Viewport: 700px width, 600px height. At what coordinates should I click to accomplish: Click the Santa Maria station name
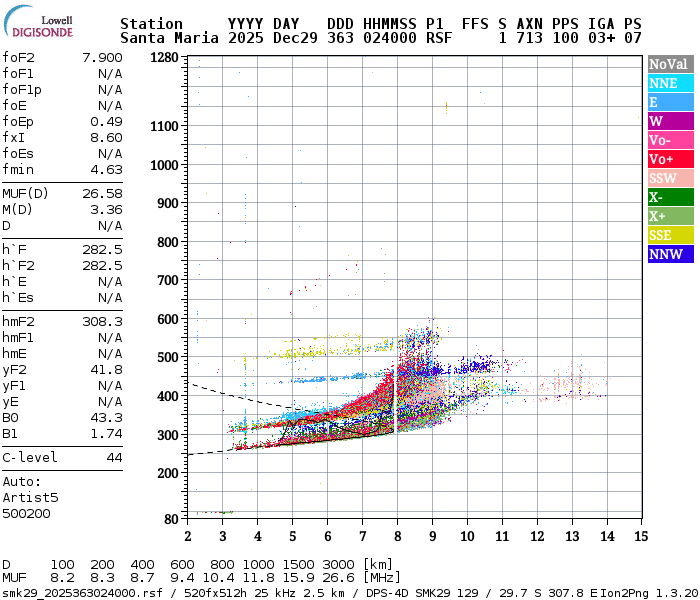(169, 38)
